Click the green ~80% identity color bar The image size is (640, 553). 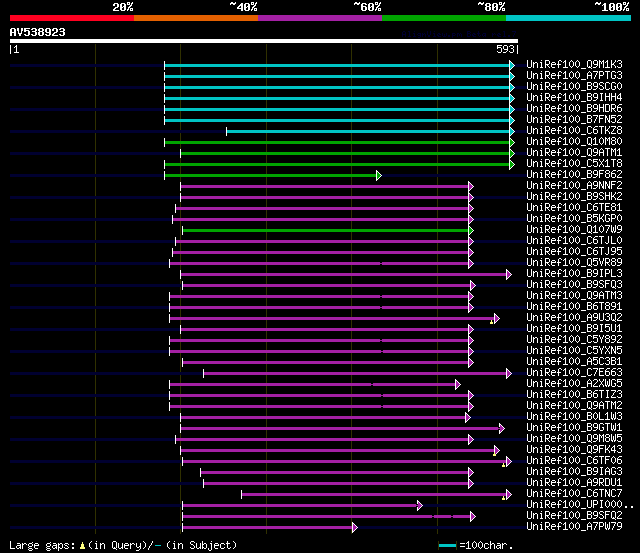pos(444,18)
